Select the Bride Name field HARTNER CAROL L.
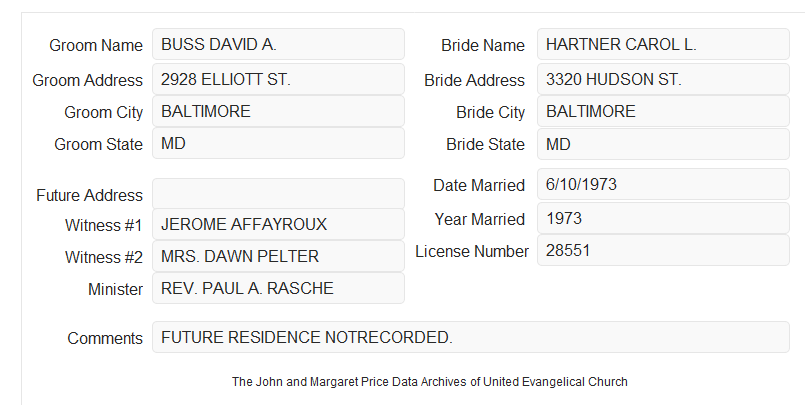This screenshot has width=805, height=405. (x=663, y=45)
